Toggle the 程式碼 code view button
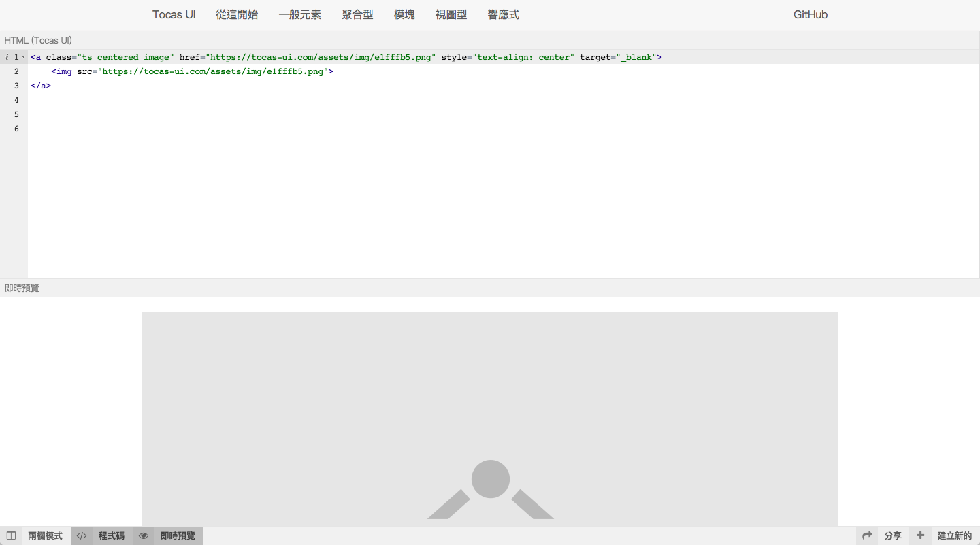 point(102,535)
